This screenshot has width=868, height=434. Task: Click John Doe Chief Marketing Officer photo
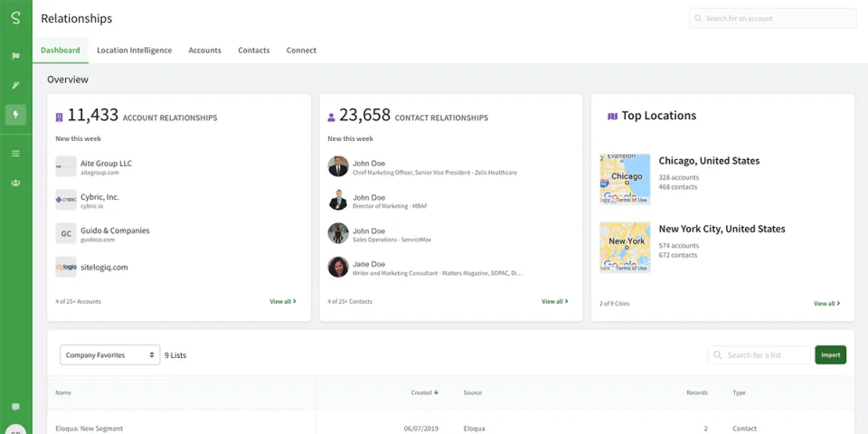pos(337,166)
